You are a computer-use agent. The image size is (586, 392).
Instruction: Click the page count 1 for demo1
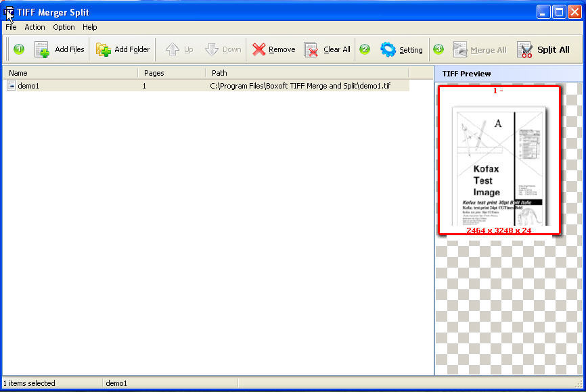click(x=144, y=86)
